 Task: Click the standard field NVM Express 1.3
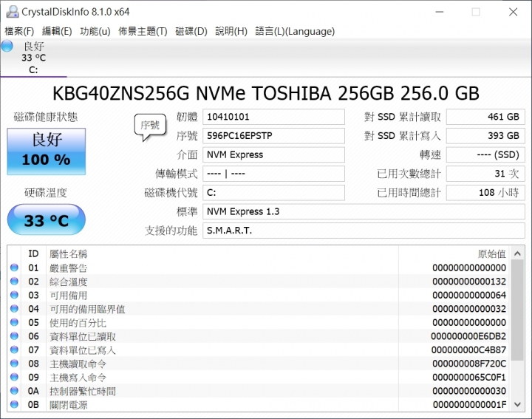click(364, 211)
